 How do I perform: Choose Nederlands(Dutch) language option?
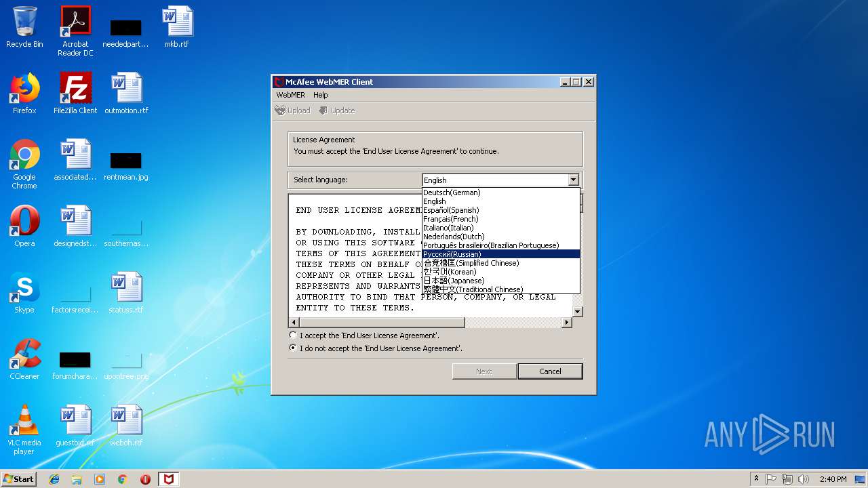(500, 237)
